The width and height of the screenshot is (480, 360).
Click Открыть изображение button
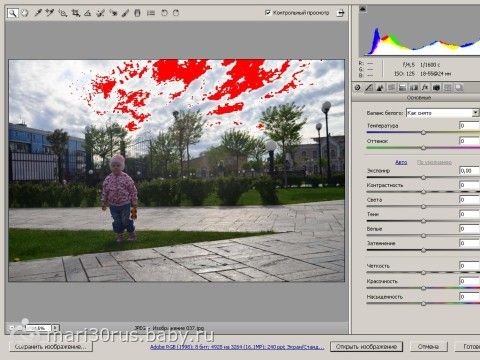coord(366,347)
